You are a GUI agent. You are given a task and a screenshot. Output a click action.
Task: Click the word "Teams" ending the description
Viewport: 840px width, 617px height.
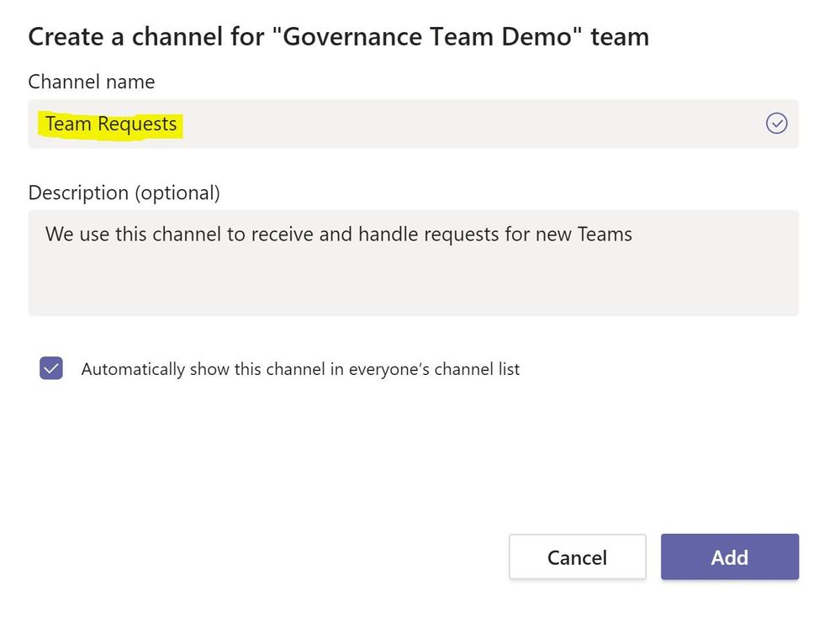click(x=605, y=234)
